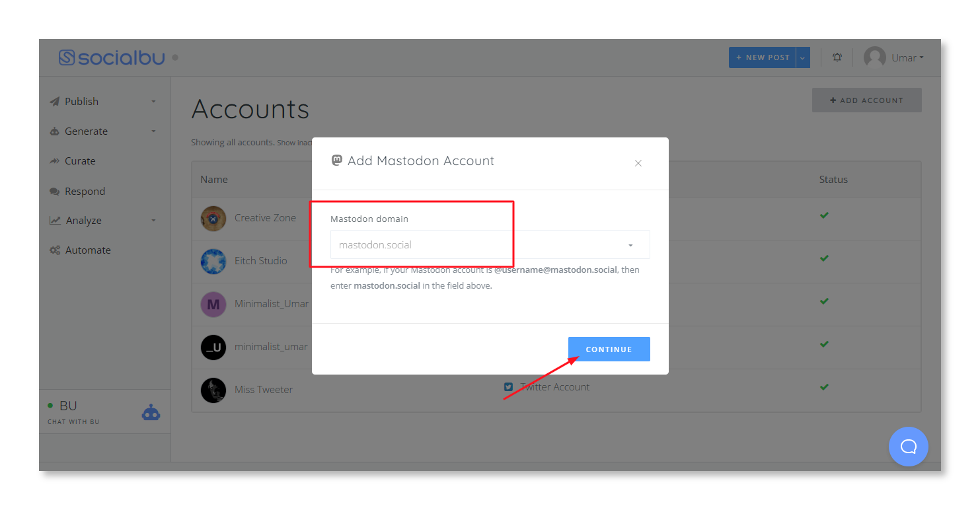The width and height of the screenshot is (980, 510).
Task: Click the Add Account button
Action: [x=866, y=100]
